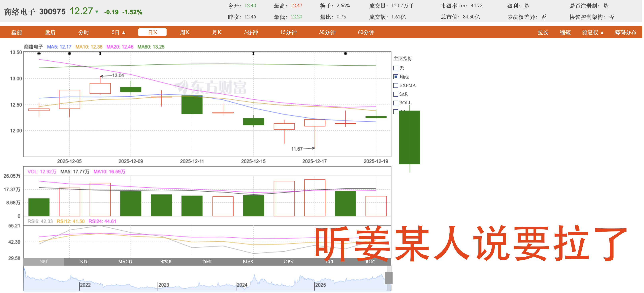
Task: Click the gray timeline range slider handle
Action: tap(388, 278)
